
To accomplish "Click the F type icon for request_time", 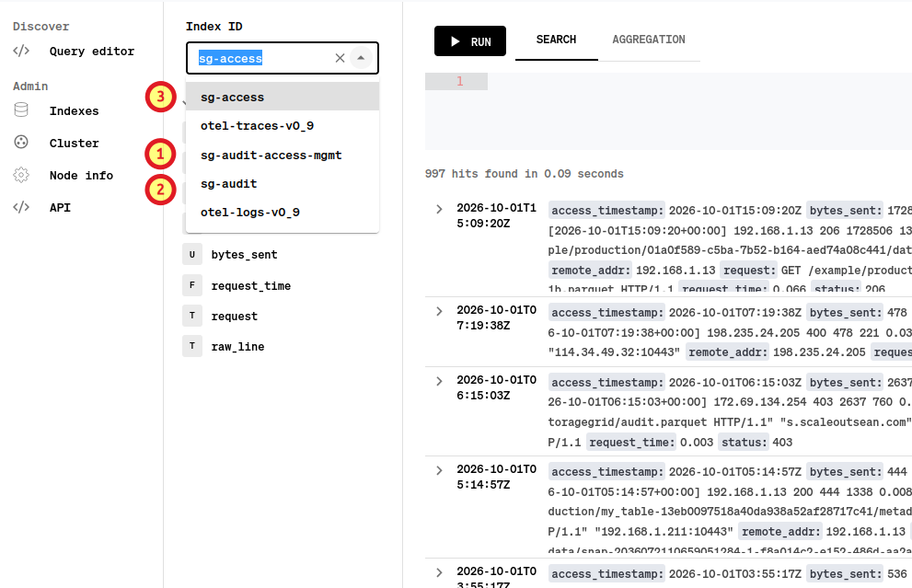I will (x=192, y=285).
